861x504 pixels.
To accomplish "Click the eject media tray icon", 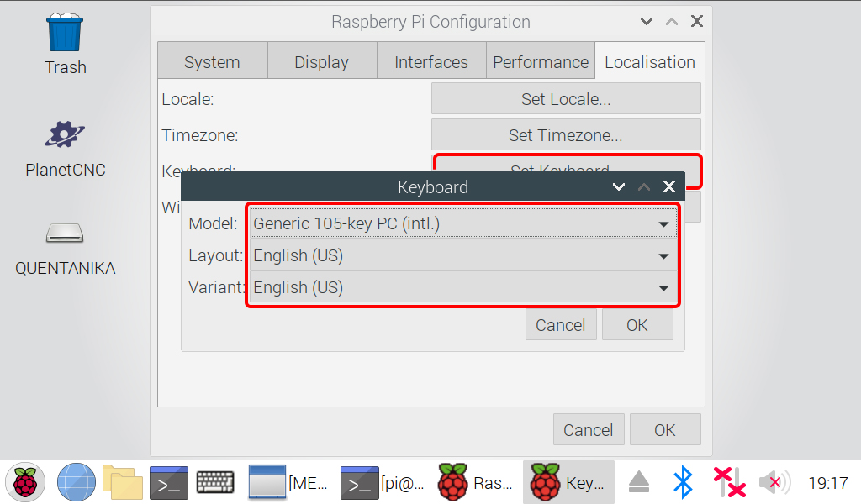I will (639, 483).
